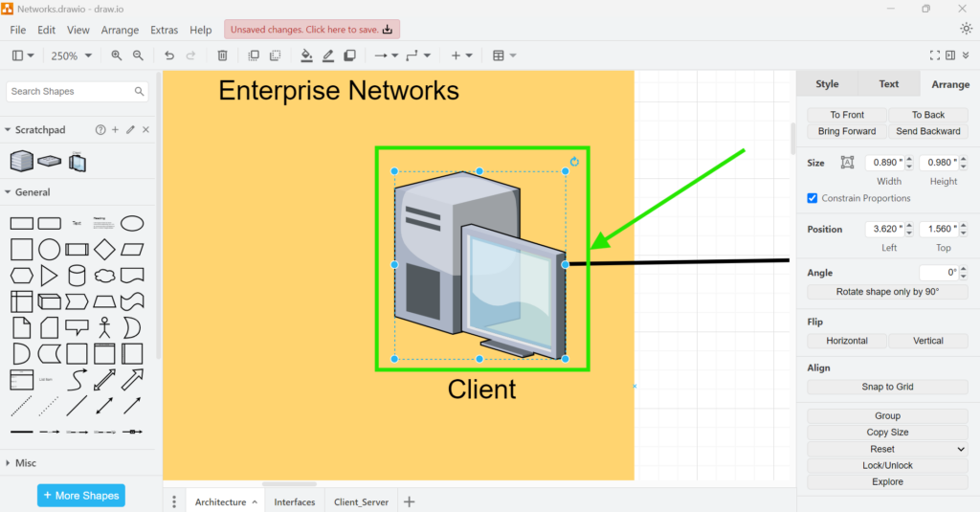Open the Extras menu

point(164,30)
